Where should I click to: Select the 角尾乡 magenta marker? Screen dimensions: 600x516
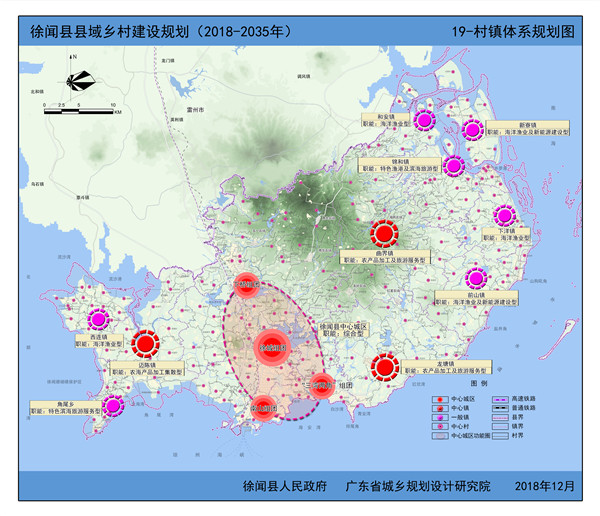pos(114,406)
